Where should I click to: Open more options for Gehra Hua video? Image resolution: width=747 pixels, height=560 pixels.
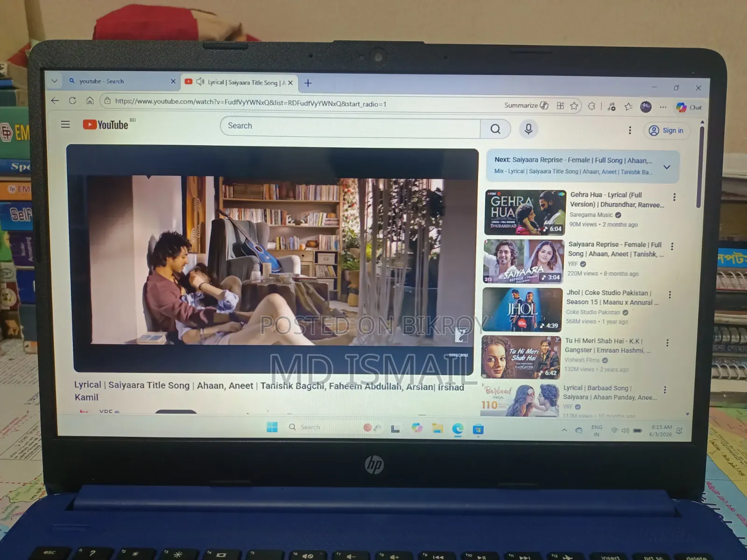pyautogui.click(x=674, y=197)
